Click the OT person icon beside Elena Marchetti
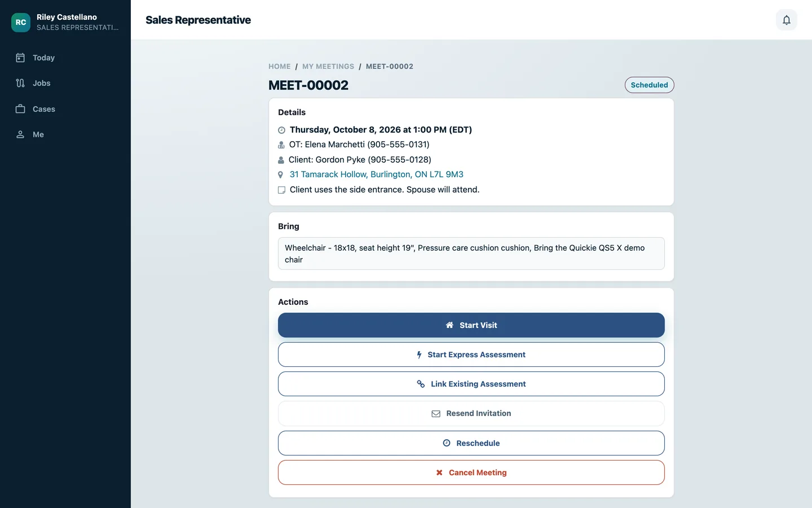Image resolution: width=812 pixels, height=508 pixels. pos(281,145)
